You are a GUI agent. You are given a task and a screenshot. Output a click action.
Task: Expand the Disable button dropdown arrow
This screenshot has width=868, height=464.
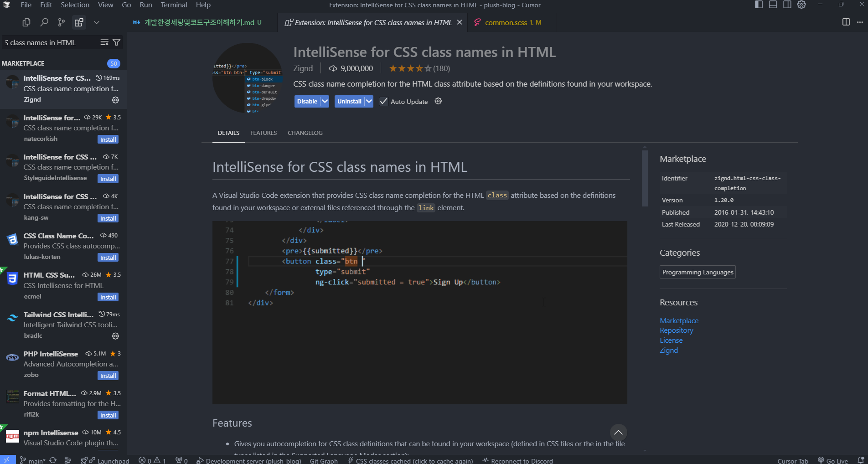coord(325,102)
